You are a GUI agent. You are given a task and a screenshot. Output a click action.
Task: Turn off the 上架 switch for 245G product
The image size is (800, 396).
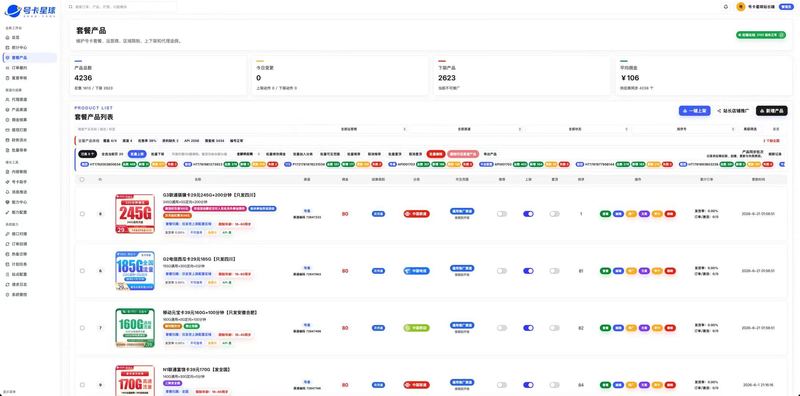click(x=529, y=214)
